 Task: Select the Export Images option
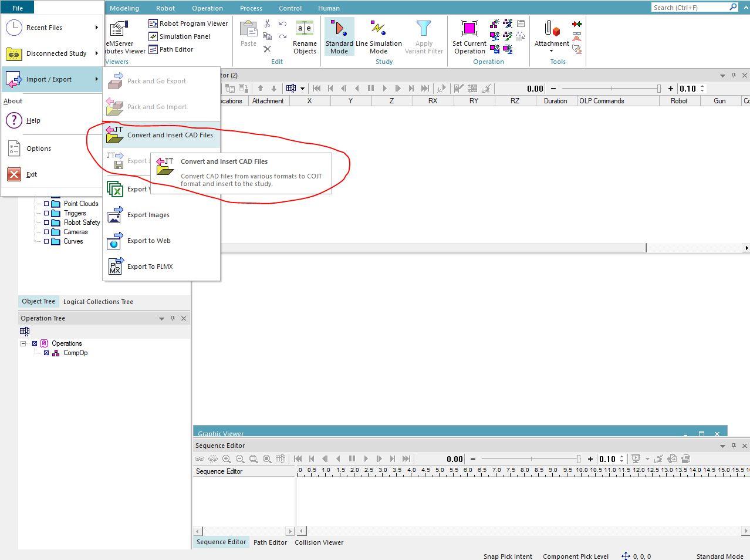(x=148, y=215)
